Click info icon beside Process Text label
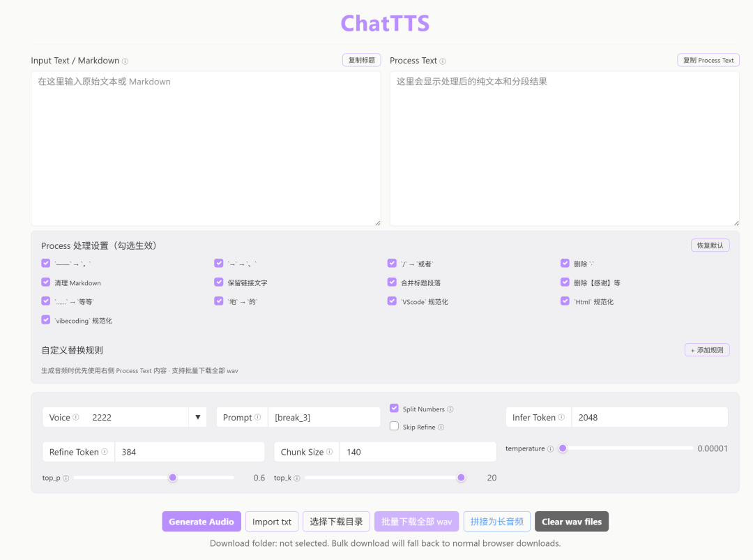Screen dimensions: 753x560 pyautogui.click(x=443, y=61)
